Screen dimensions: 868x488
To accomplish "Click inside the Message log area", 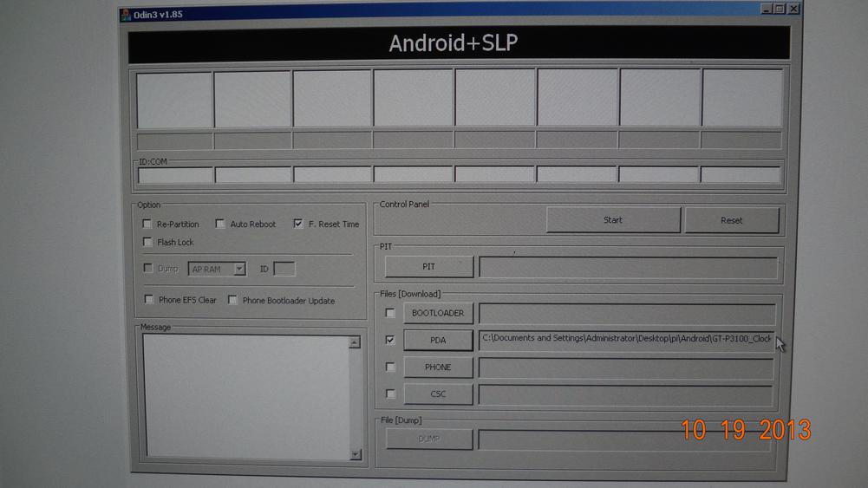I will 247,396.
